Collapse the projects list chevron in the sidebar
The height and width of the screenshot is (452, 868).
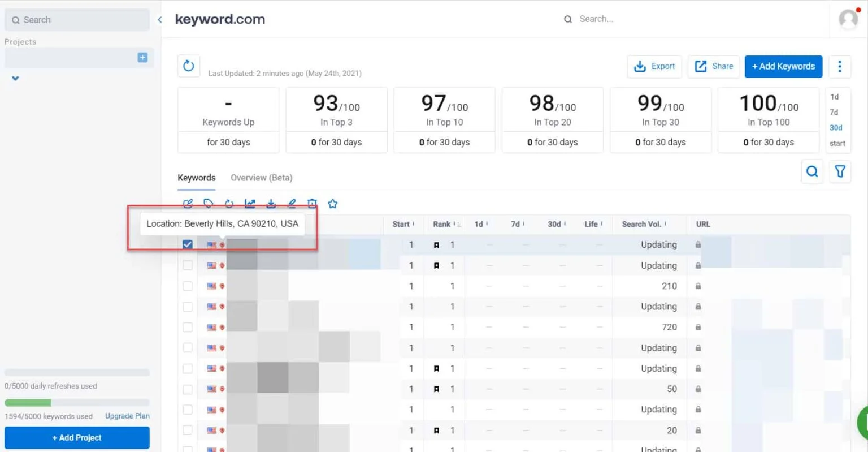pos(15,79)
